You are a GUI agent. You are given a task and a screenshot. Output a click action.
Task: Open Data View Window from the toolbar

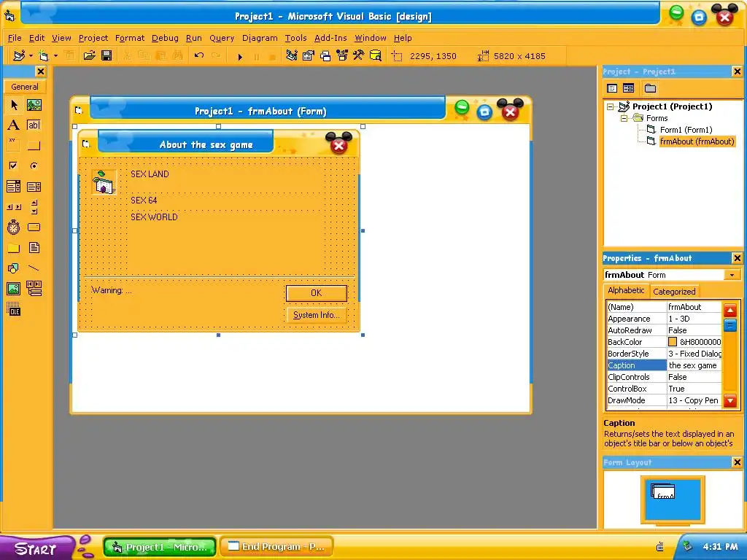376,55
